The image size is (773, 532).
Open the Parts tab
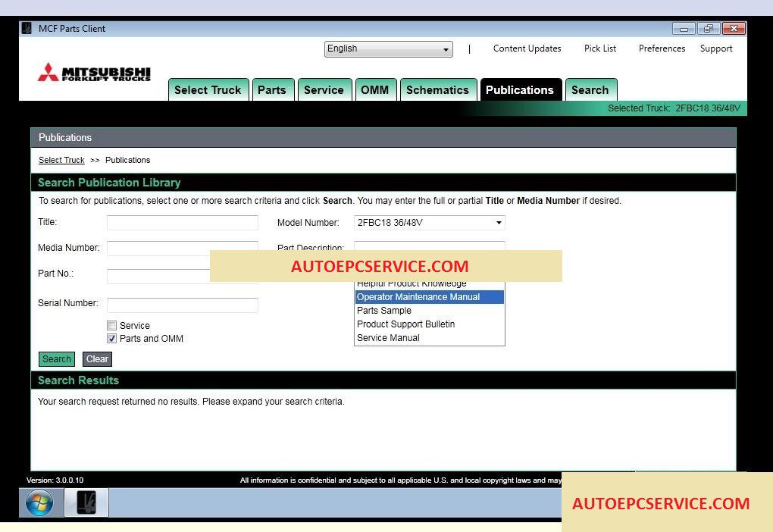[272, 90]
